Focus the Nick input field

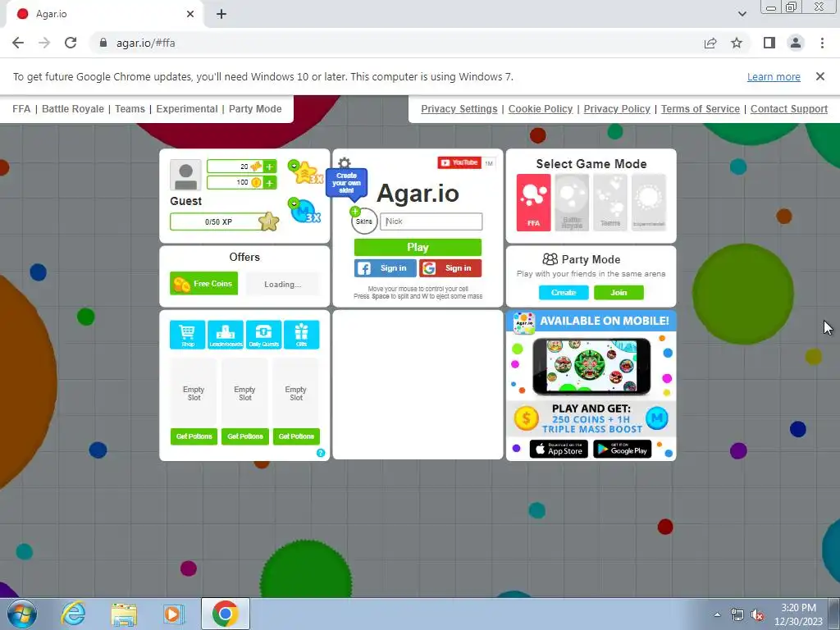(431, 221)
